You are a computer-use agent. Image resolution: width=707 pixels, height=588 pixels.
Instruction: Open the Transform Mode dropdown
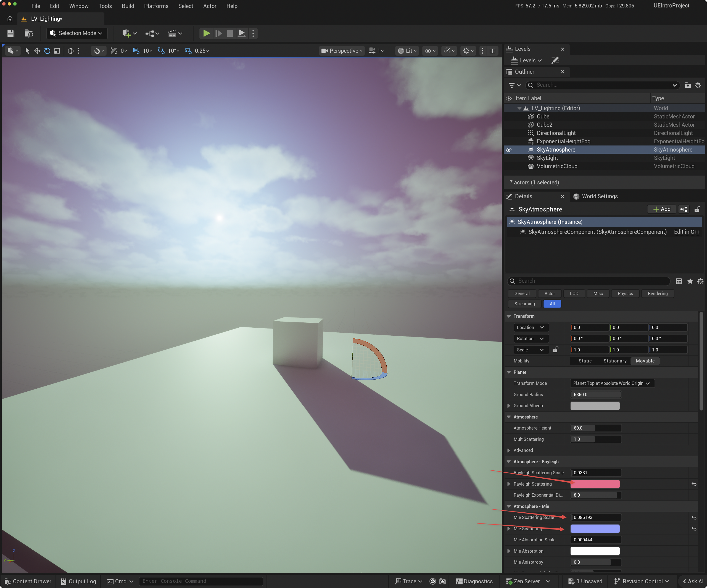[612, 383]
